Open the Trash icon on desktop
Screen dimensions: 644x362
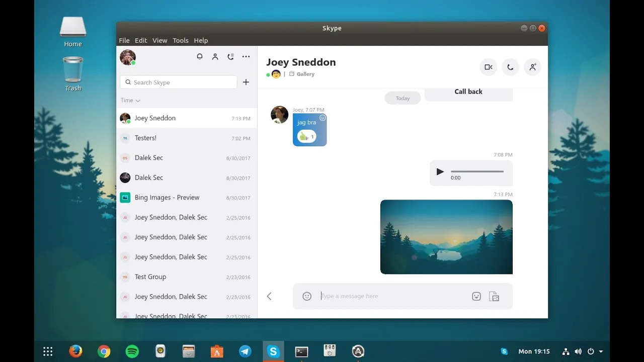73,73
